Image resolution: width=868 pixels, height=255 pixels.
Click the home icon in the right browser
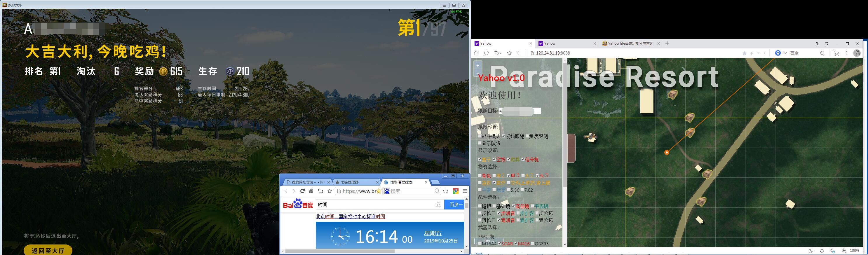pos(476,53)
